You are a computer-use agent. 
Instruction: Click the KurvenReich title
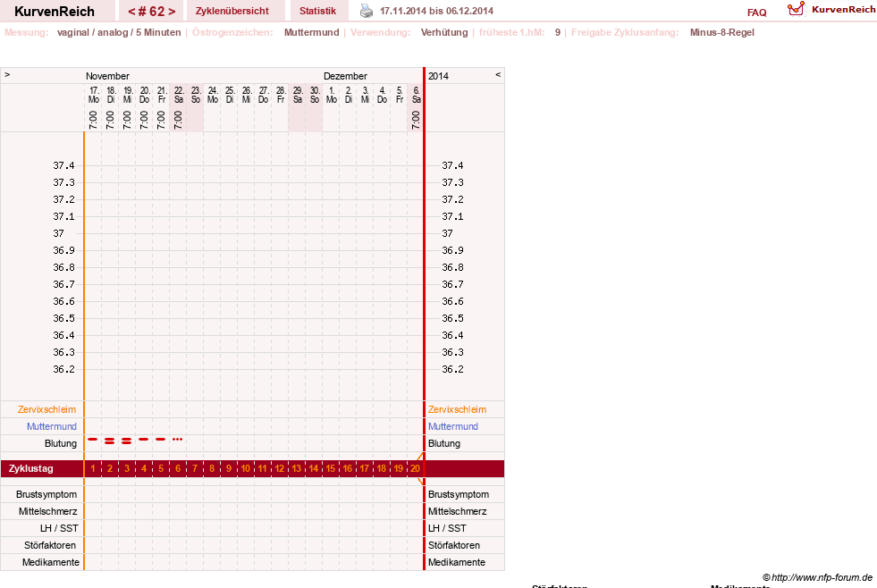tap(55, 12)
